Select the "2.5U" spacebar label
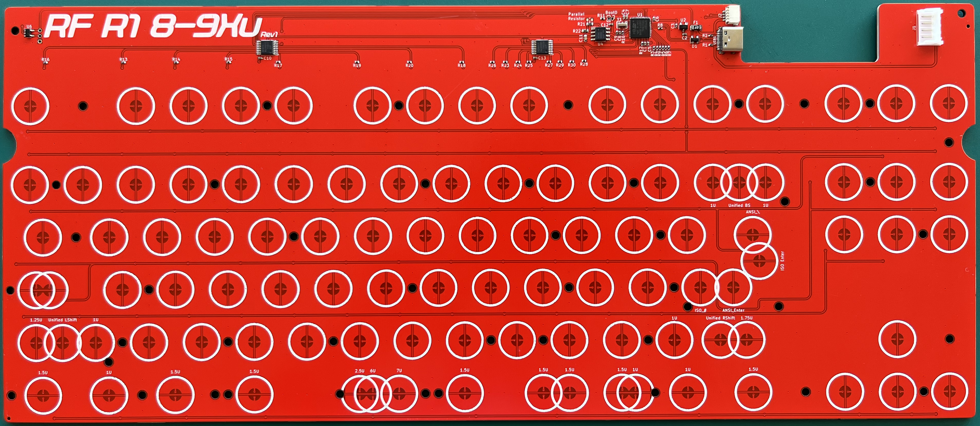 [360, 370]
